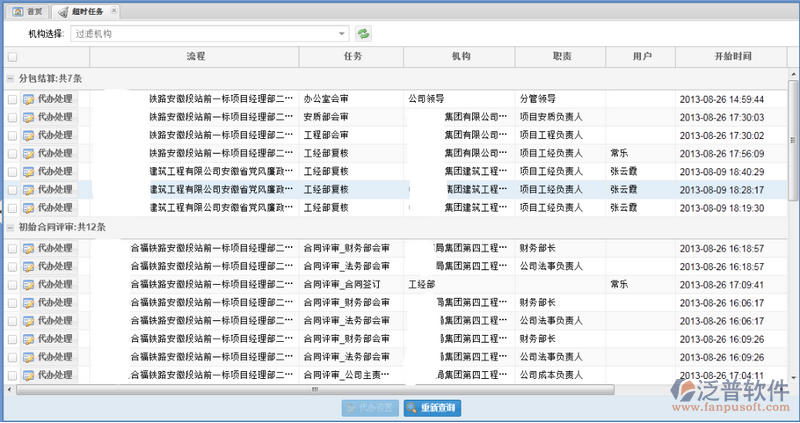Click 代办处理 icon in 安质部会审 row
The image size is (800, 423).
tap(29, 118)
